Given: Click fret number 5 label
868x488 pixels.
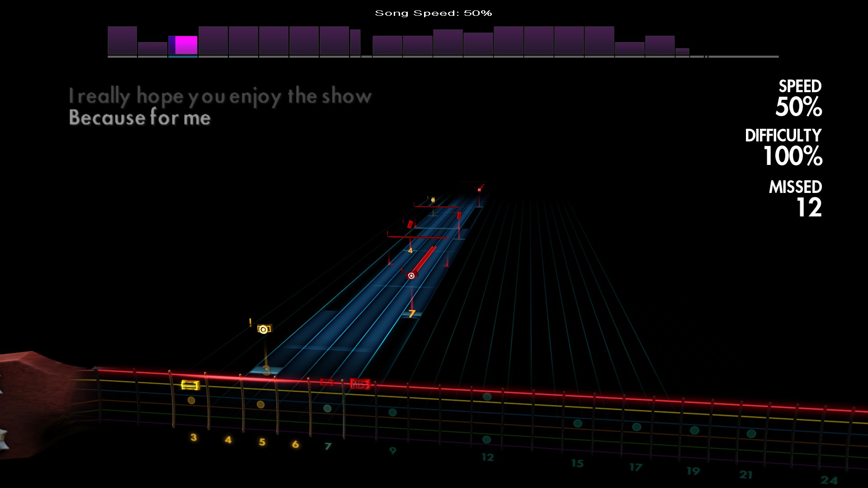Looking at the screenshot, I should click(x=262, y=441).
